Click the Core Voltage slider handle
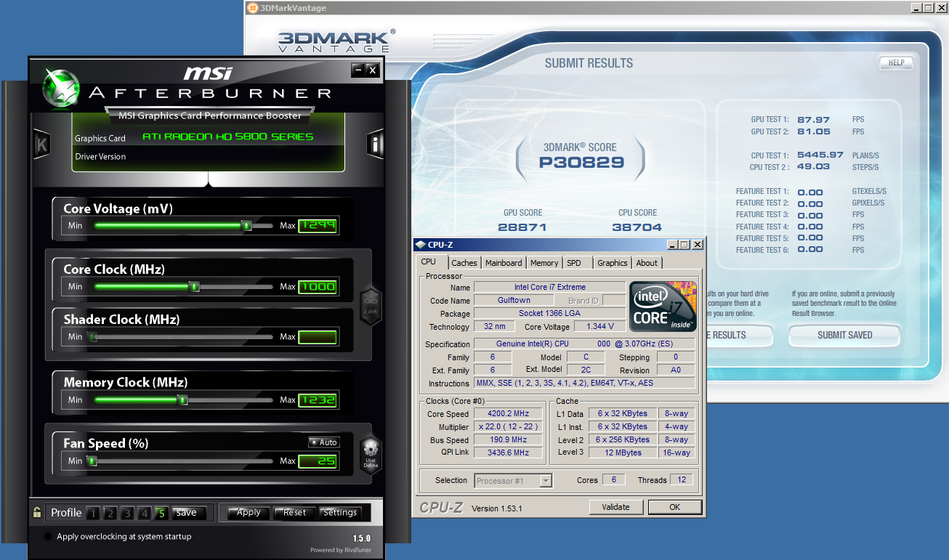Screen dimensions: 949x560 coord(247,226)
